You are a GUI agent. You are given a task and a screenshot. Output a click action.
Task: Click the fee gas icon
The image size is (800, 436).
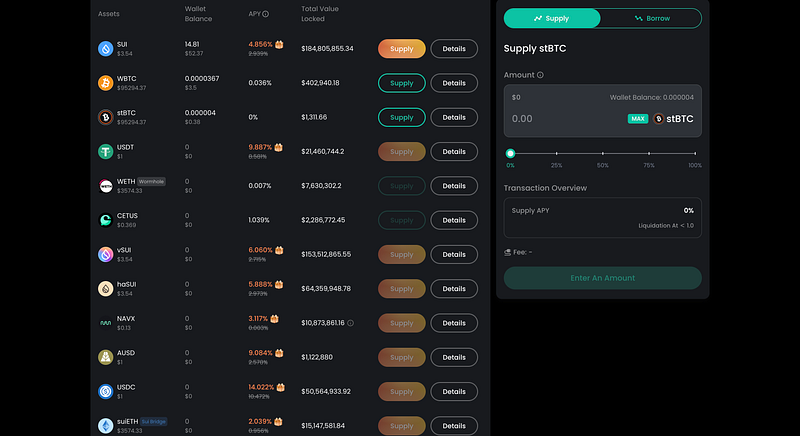pos(507,252)
